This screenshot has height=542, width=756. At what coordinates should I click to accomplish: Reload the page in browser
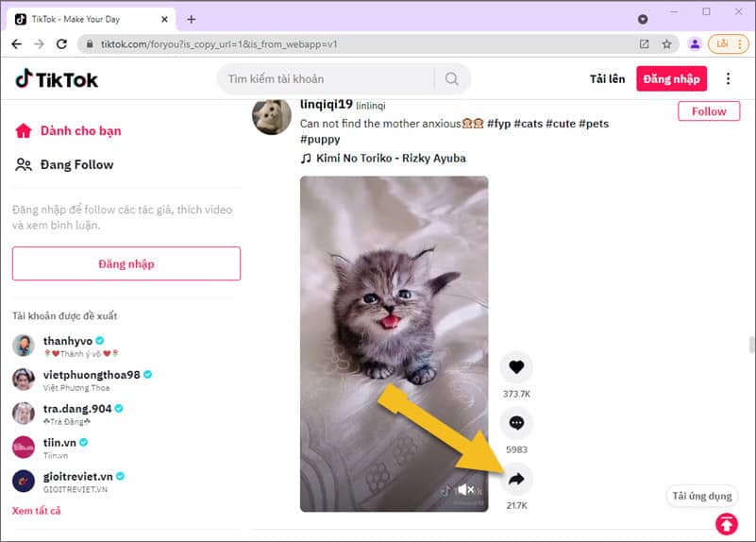(62, 43)
